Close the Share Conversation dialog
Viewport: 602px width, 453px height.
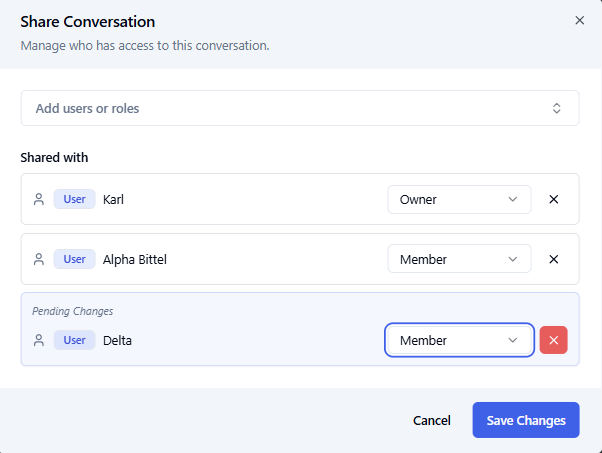click(x=579, y=20)
